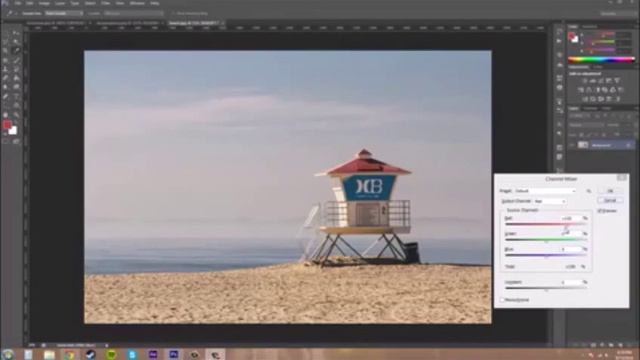Add an Invert adjustment

point(585,99)
